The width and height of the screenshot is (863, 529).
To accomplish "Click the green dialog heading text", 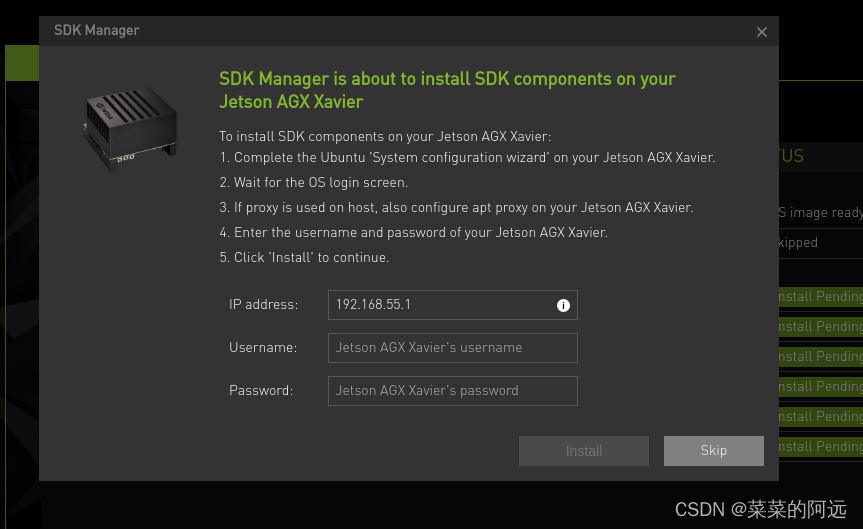I will click(x=447, y=90).
